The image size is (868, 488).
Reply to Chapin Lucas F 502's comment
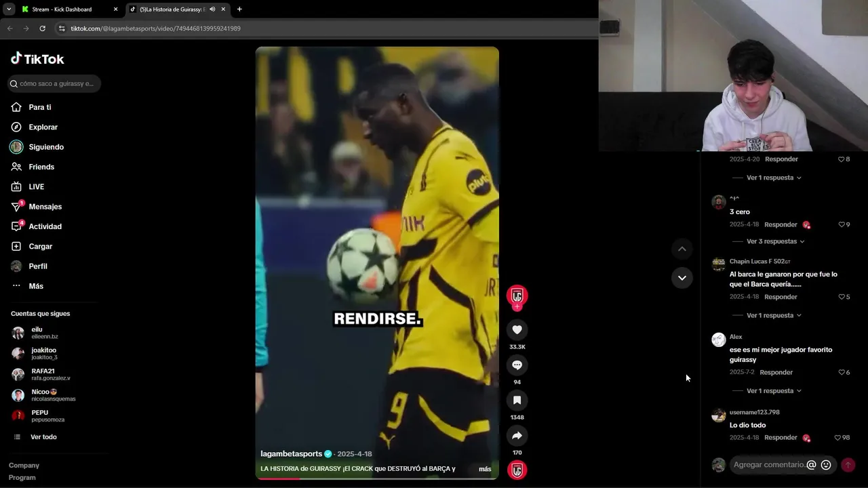(x=781, y=297)
